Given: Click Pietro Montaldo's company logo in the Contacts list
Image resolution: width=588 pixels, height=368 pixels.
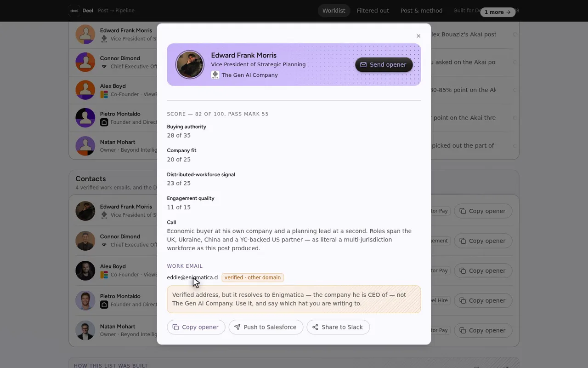Looking at the screenshot, I should pos(104,305).
